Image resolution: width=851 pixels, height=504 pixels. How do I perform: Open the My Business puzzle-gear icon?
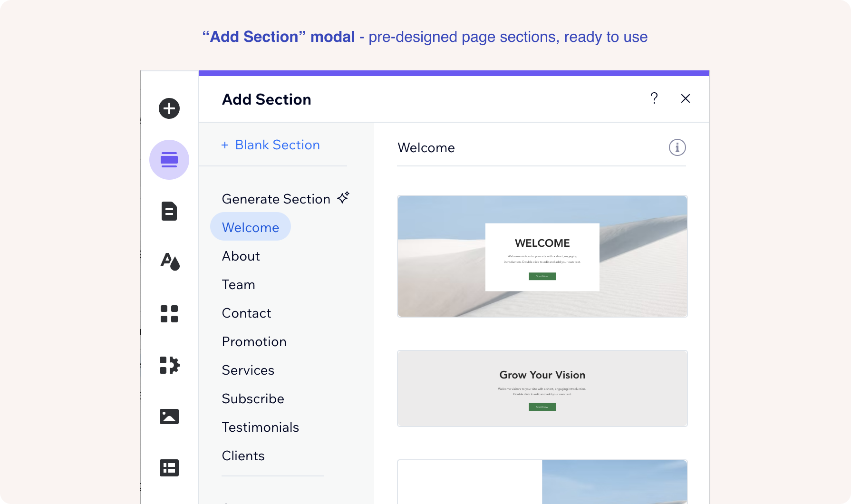coord(169,365)
